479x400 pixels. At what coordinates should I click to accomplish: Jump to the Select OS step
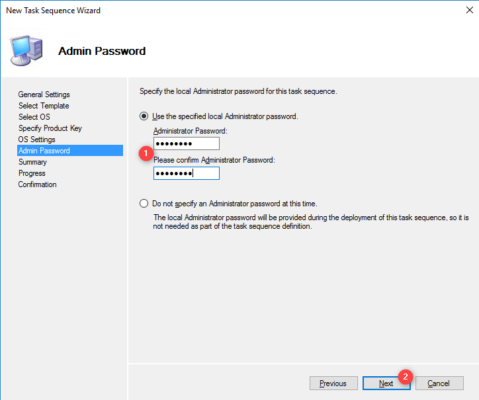pos(34,117)
